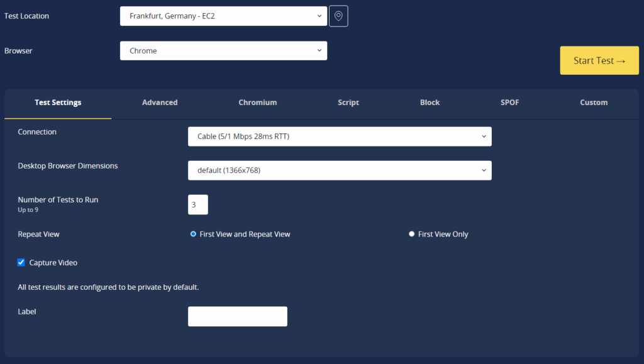Select First View and Repeat View option
The image size is (644, 364).
193,233
